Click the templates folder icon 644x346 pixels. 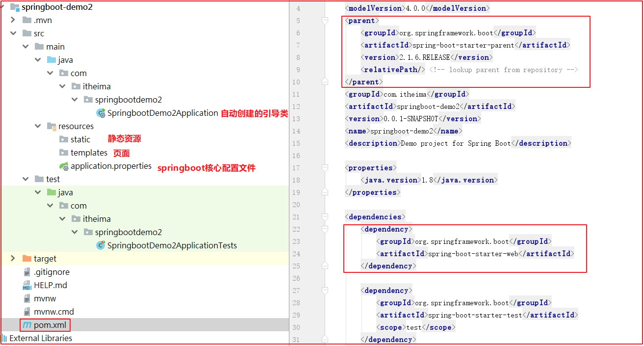63,153
